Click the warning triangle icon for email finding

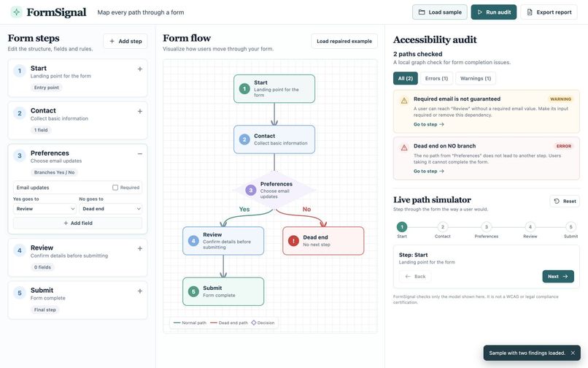click(404, 101)
